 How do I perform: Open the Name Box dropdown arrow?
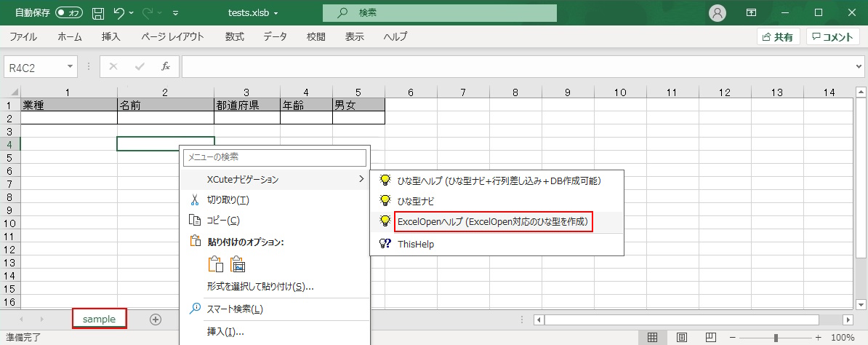click(71, 66)
